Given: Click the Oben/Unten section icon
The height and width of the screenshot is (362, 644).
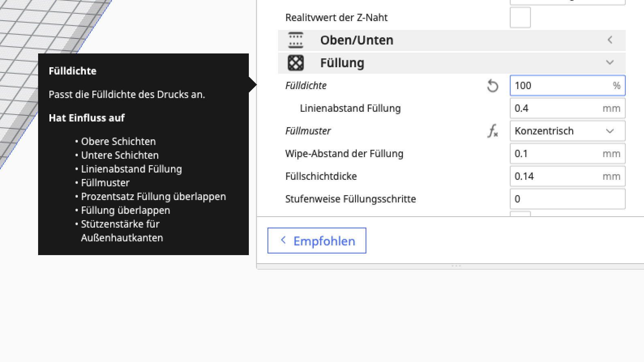Looking at the screenshot, I should [x=296, y=40].
